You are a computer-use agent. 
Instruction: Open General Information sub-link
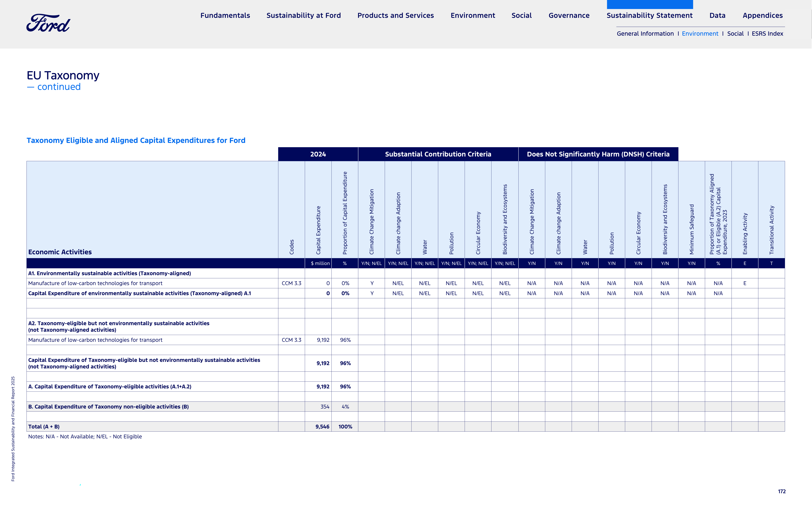click(x=645, y=34)
